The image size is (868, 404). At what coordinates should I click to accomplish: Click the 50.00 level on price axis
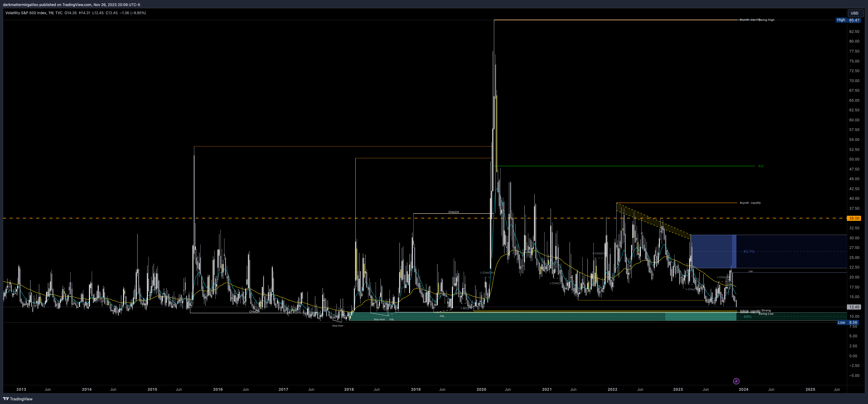(x=854, y=159)
